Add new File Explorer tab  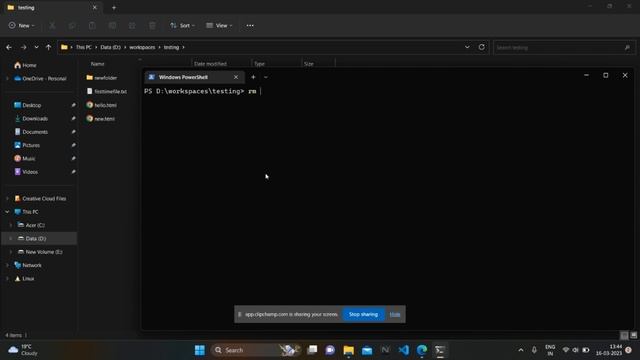pyautogui.click(x=114, y=7)
